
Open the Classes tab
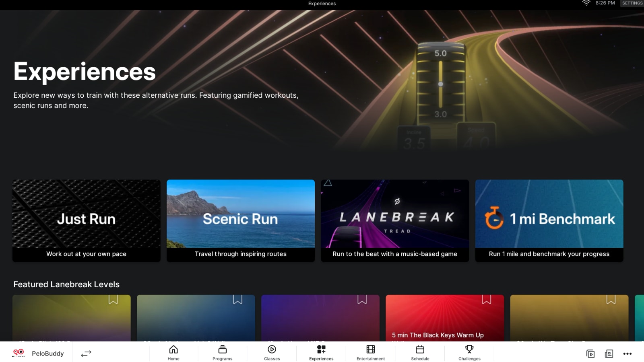(x=272, y=352)
